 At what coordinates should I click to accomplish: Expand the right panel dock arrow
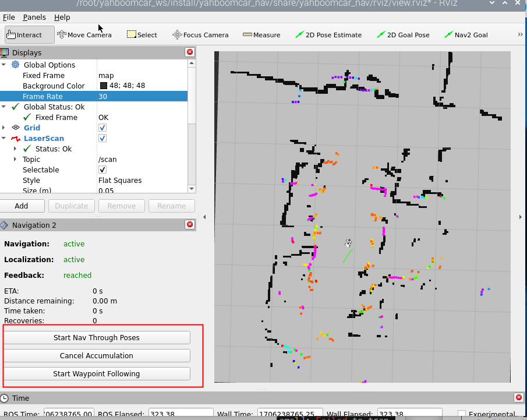(520, 217)
